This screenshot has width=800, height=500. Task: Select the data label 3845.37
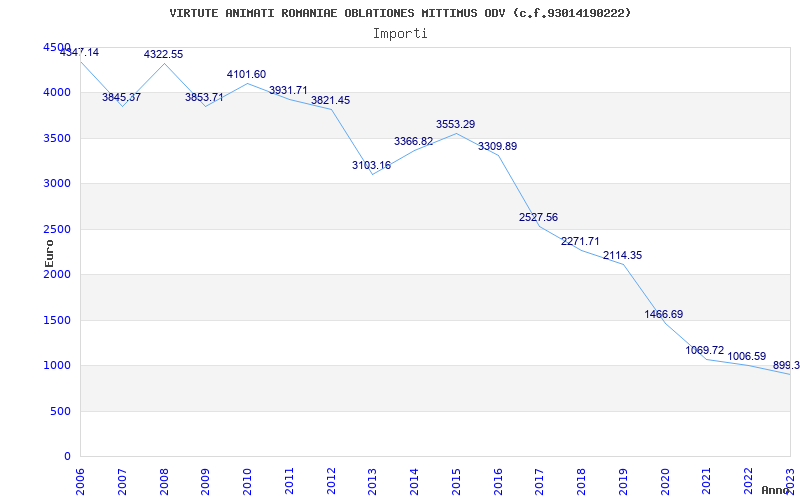point(121,97)
